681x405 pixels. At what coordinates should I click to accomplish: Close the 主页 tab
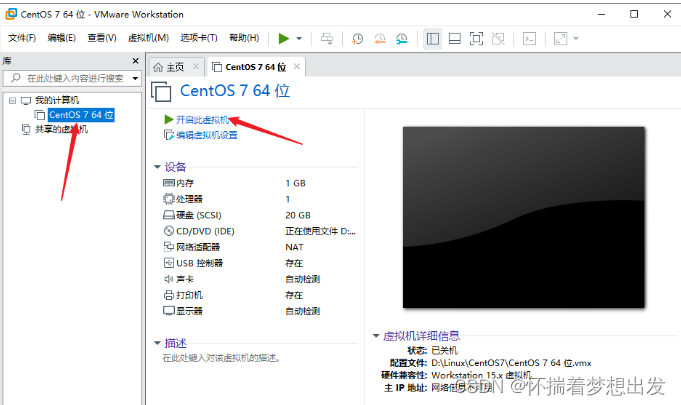click(x=196, y=66)
